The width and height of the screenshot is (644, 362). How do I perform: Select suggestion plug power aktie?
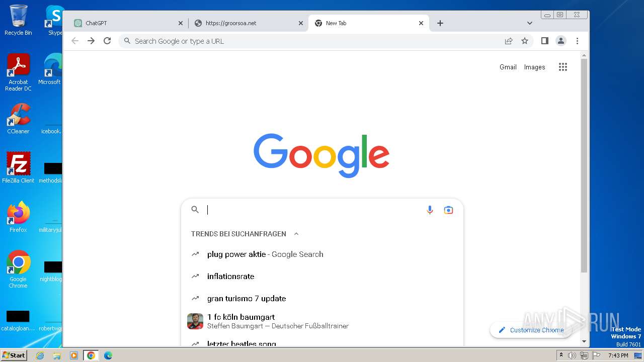322,254
